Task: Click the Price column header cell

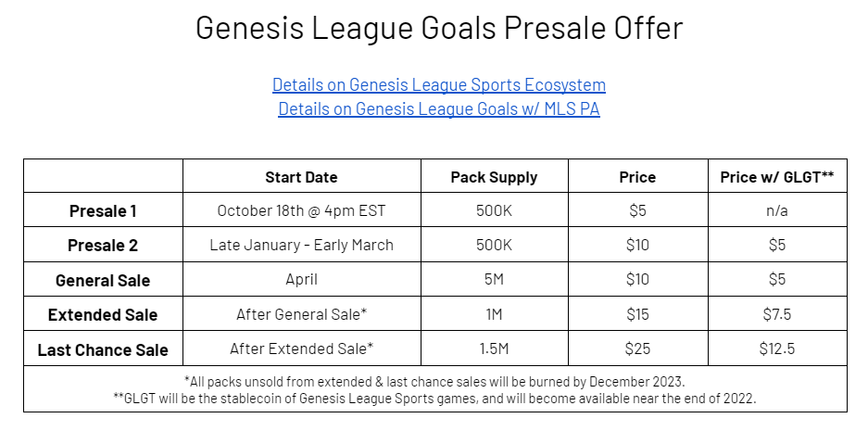Action: point(637,177)
